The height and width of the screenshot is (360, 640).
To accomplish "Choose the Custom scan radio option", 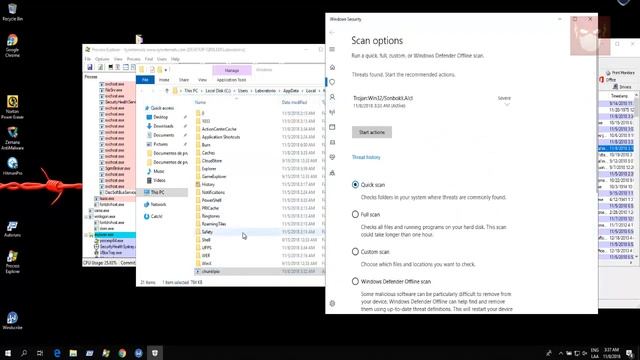I will tap(355, 252).
